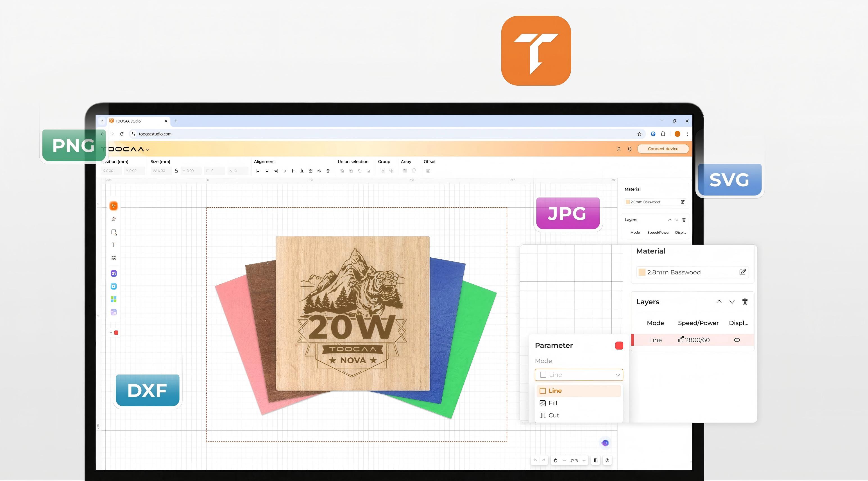Image resolution: width=868 pixels, height=481 pixels.
Task: Launch the light purple AI magic tool
Action: point(114,312)
